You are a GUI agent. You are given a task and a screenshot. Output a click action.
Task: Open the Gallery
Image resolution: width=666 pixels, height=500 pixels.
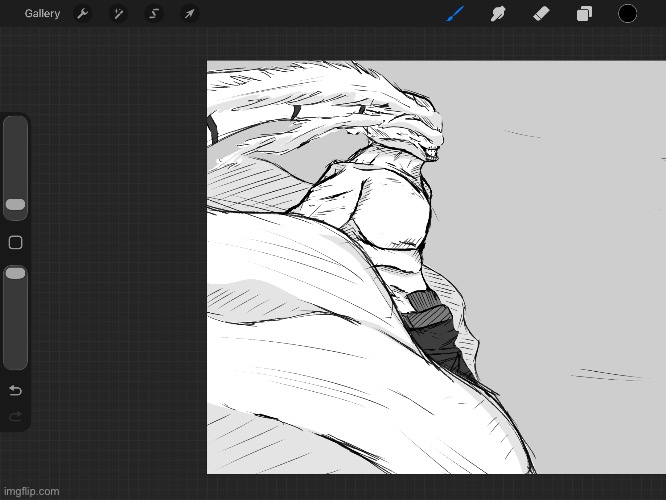pos(42,14)
